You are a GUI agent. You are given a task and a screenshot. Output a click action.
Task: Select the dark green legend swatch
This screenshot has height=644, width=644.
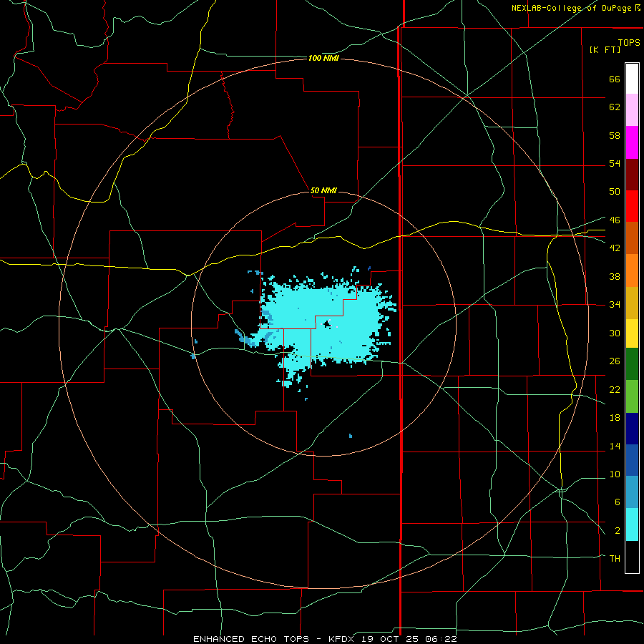point(632,364)
